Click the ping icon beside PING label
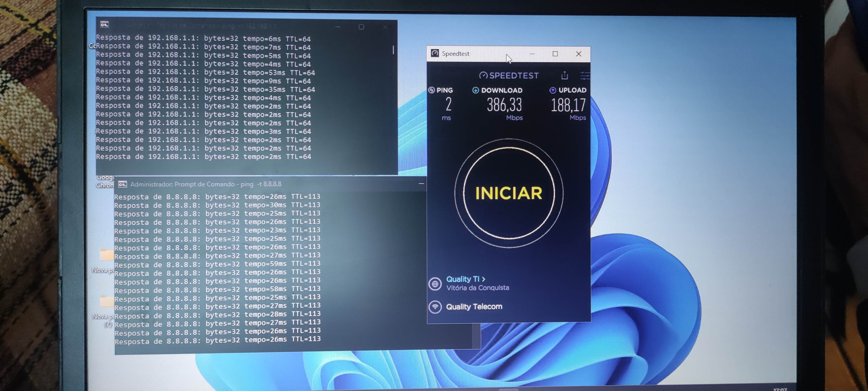The height and width of the screenshot is (391, 868). pos(431,90)
